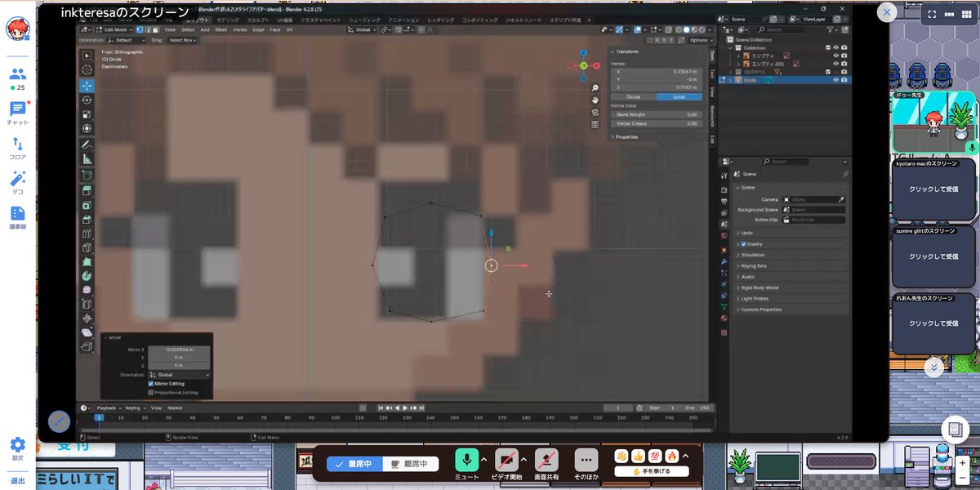Screen dimensions: 980x490
Task: Open the Global orientation dropdown in Move panel
Action: pos(178,374)
